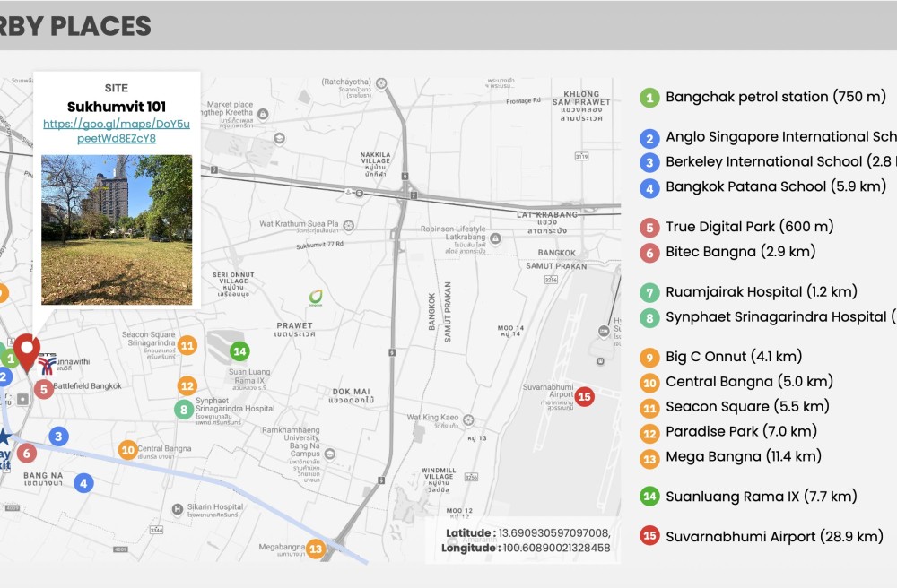Click the Anglo Singapore International School entry
897x588 pixels.
pyautogui.click(x=781, y=136)
